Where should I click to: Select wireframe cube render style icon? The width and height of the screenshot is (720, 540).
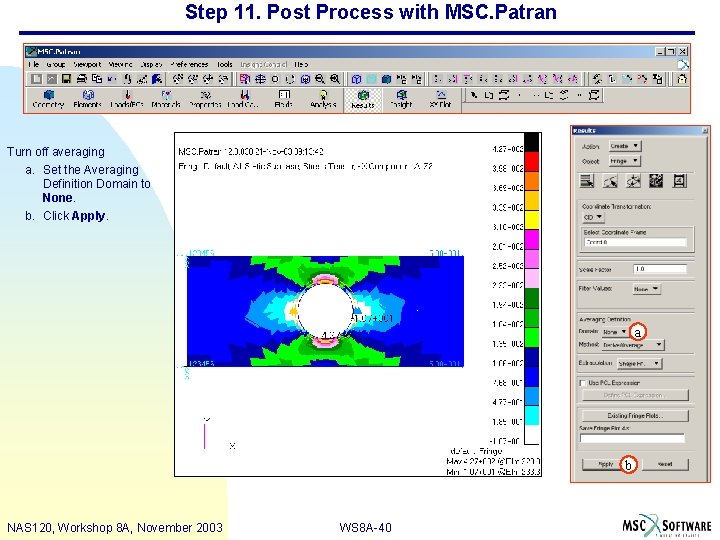point(356,79)
